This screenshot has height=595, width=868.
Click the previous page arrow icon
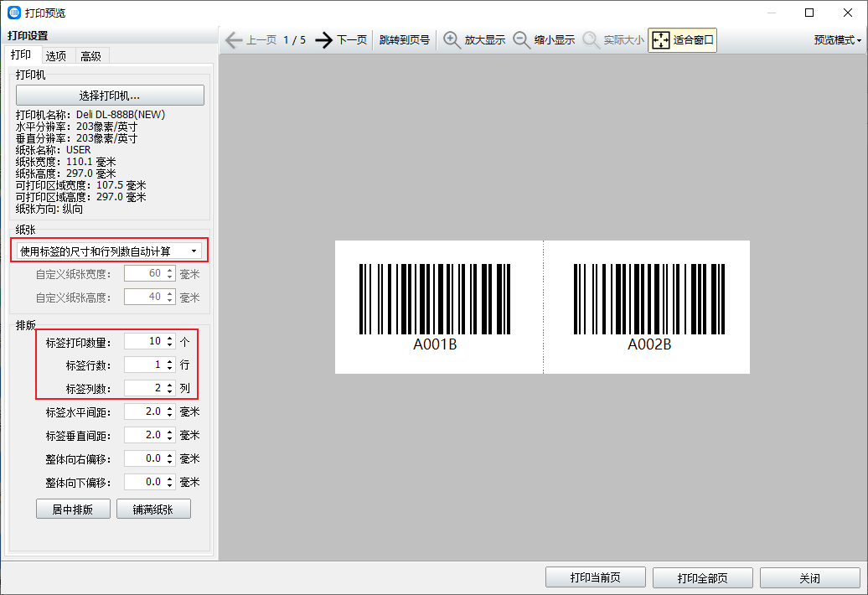[234, 40]
